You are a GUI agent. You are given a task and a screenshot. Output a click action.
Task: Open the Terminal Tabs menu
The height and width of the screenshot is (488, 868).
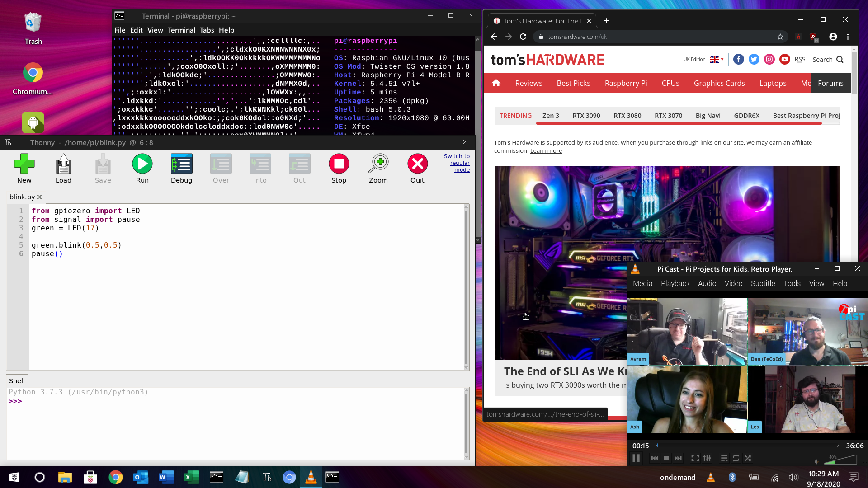tap(207, 30)
